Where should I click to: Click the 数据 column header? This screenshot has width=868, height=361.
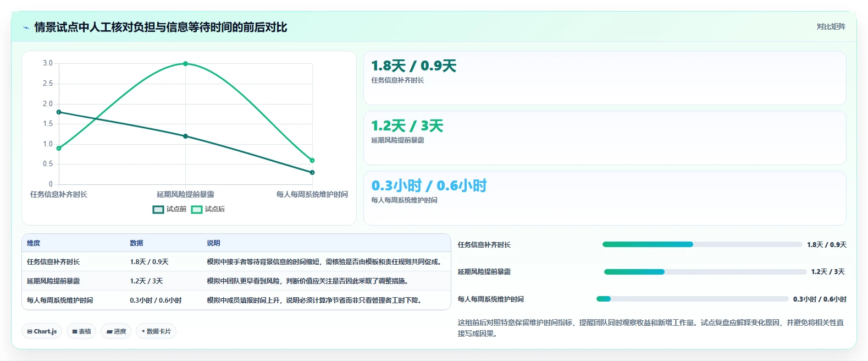(x=136, y=243)
